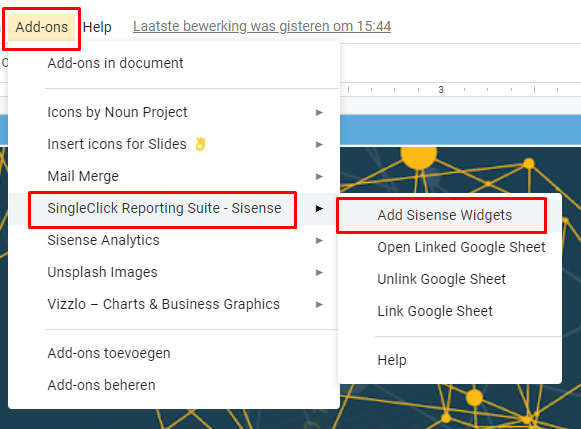Open the Help menu in menu bar
The image size is (581, 429).
97,27
